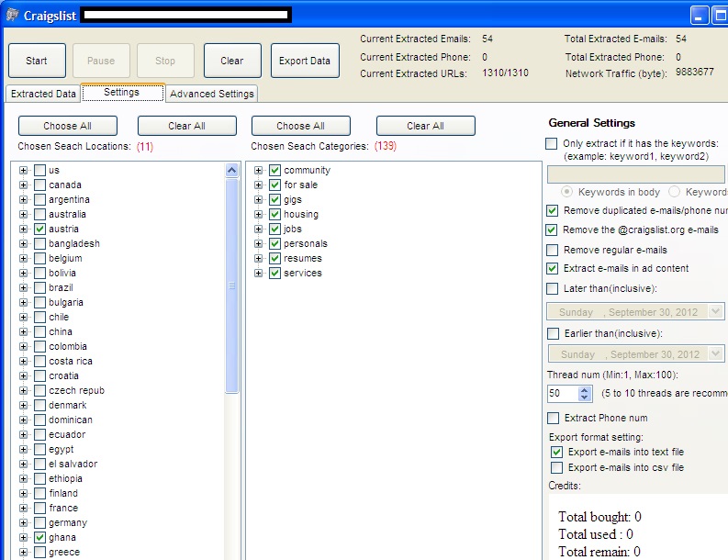Decrease thread num with down arrow
Viewport: 728px width, 560px height.
click(585, 398)
